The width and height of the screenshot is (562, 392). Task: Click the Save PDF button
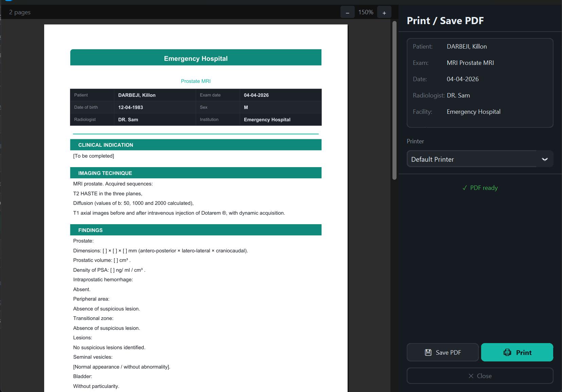[x=442, y=352]
